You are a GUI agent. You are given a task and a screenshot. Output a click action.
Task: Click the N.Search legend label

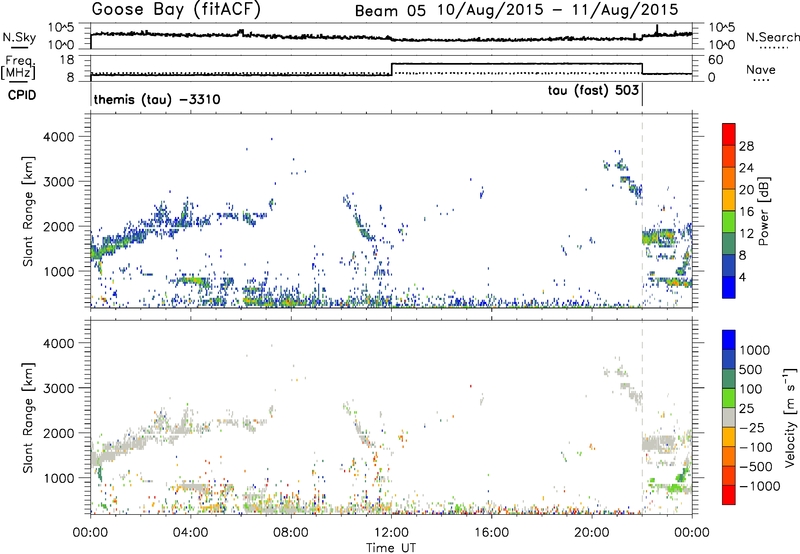(x=773, y=37)
